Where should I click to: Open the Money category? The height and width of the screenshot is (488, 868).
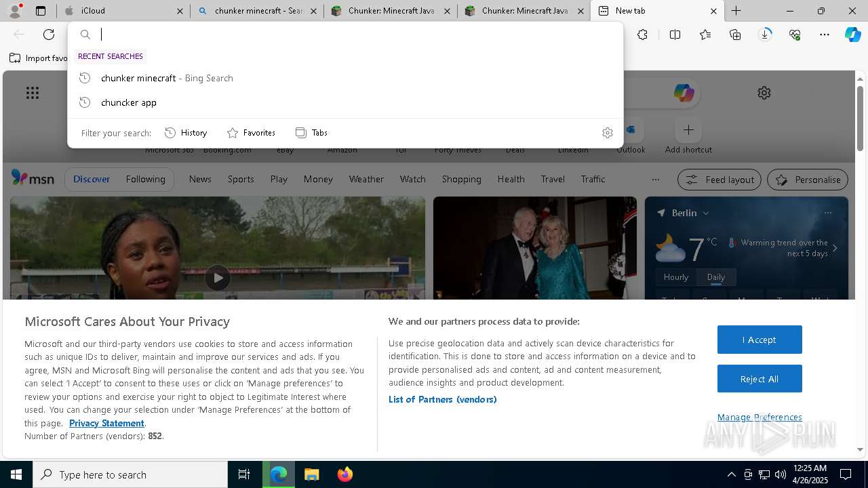click(318, 179)
